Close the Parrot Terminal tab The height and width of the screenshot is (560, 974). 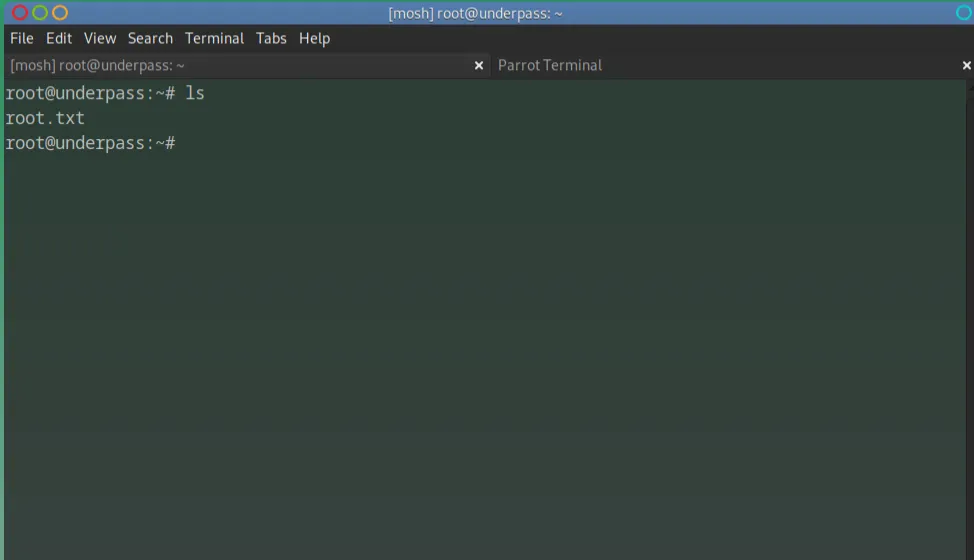tap(966, 65)
